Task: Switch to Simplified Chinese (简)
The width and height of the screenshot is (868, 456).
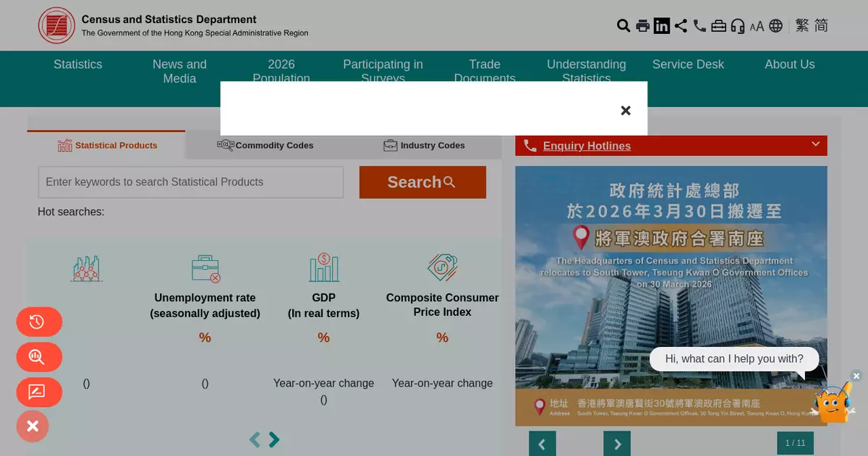Action: 821,25
